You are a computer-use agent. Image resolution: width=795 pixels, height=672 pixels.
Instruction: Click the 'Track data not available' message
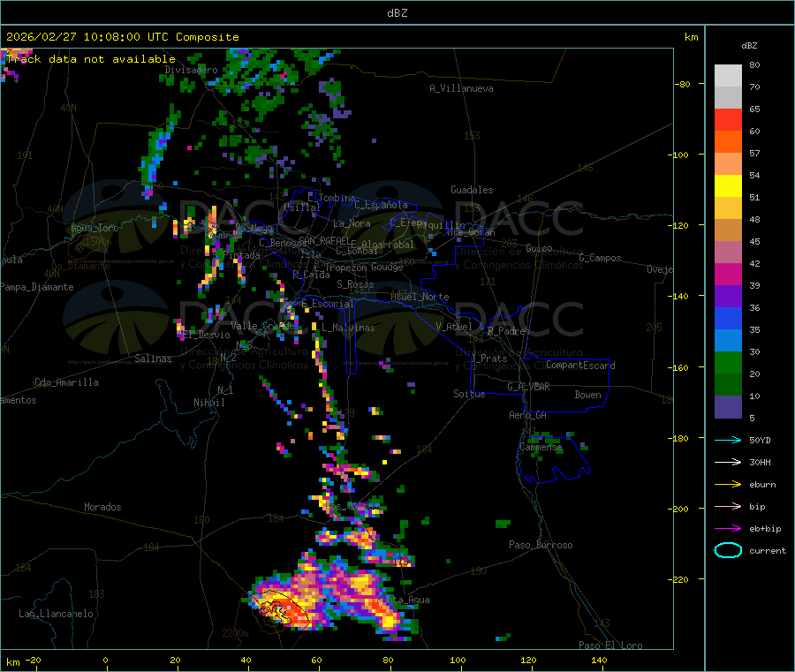pyautogui.click(x=91, y=59)
